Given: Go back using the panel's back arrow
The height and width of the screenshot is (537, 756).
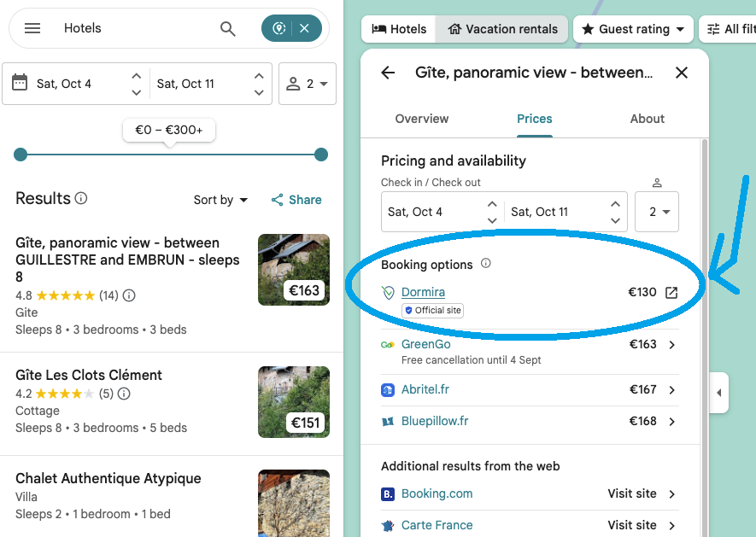Looking at the screenshot, I should click(388, 73).
